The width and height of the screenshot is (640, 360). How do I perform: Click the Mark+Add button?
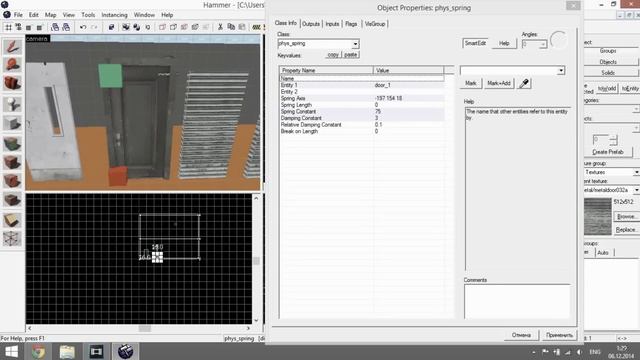point(499,83)
